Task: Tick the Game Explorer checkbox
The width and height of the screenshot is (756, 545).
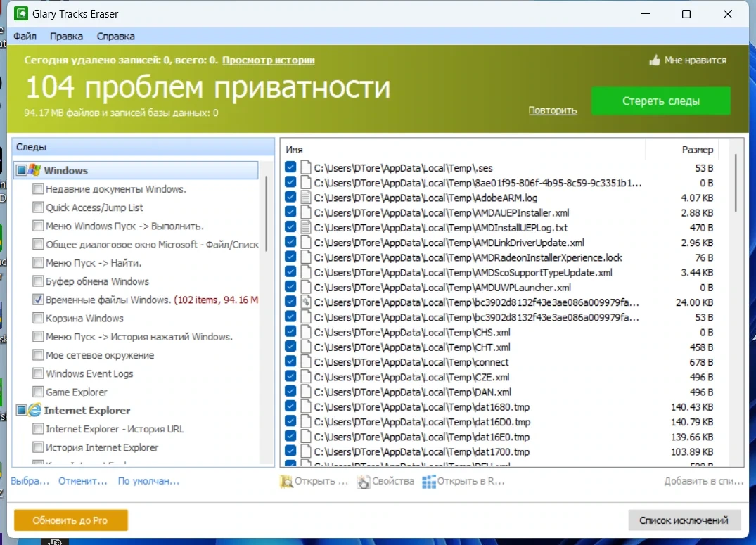Action: coord(38,392)
